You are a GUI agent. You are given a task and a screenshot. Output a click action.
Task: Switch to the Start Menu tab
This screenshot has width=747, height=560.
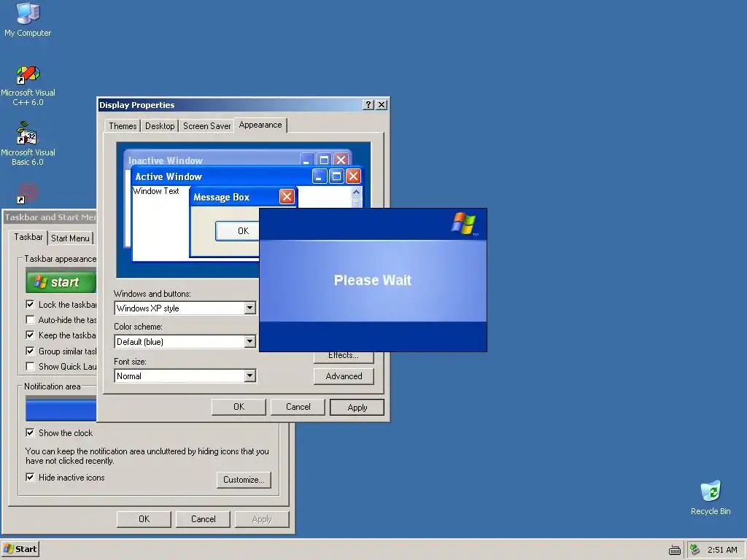coord(71,238)
